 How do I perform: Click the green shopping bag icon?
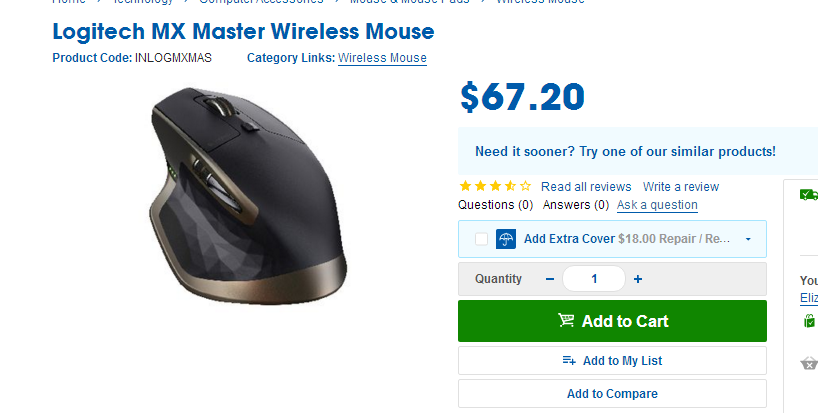coord(809,320)
